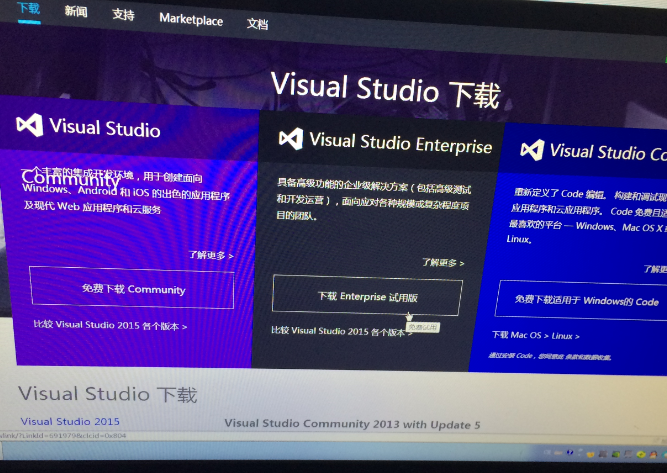Click the Code description starting 重新定义了 Code 编辑
This screenshot has width=667, height=473.
[x=587, y=216]
